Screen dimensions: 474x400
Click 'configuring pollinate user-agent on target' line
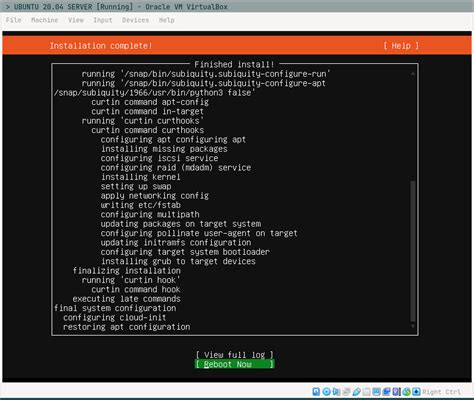[199, 233]
